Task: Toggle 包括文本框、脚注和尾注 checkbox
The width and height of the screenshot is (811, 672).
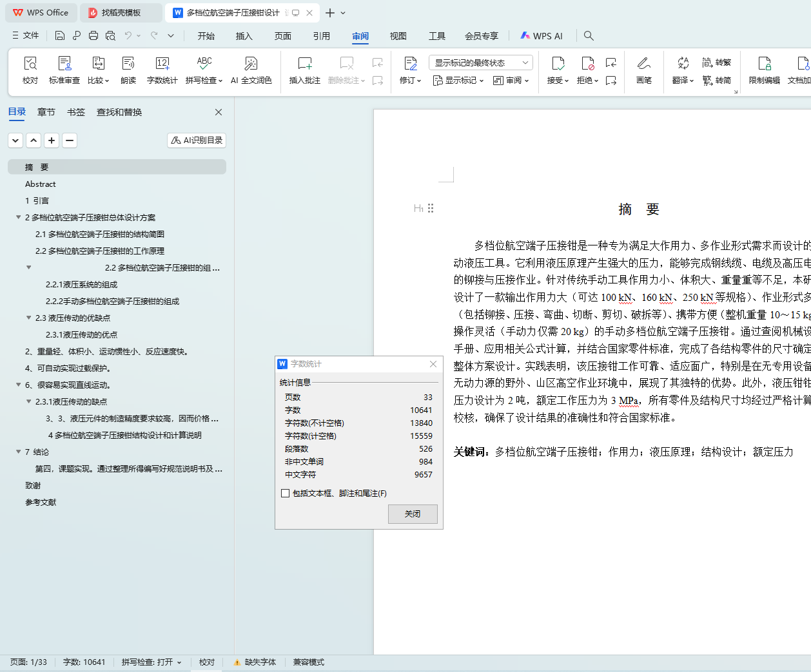Action: (286, 494)
